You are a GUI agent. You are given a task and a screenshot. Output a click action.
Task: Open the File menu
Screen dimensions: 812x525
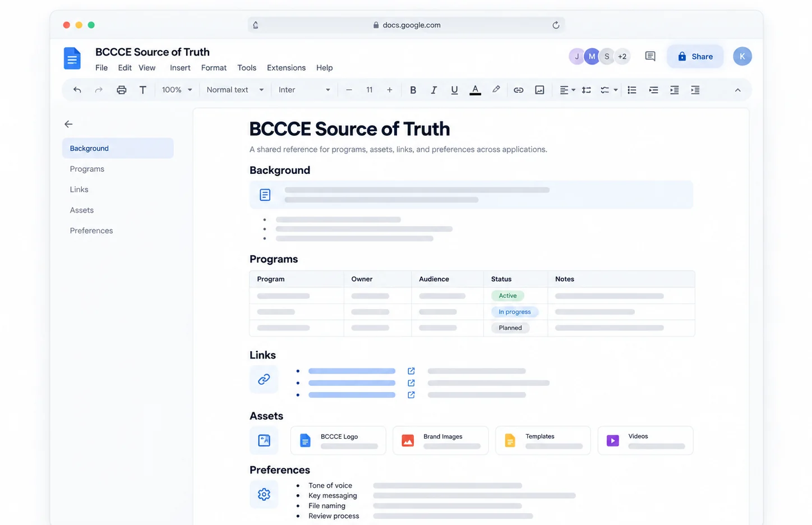(101, 68)
